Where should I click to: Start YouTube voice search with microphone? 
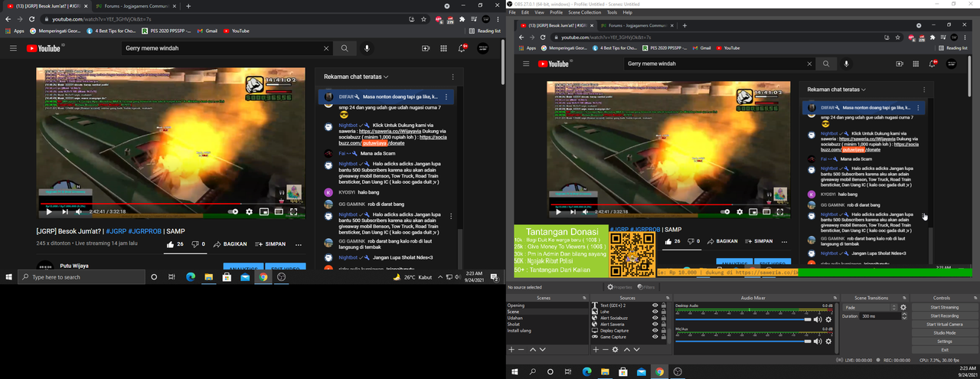367,48
